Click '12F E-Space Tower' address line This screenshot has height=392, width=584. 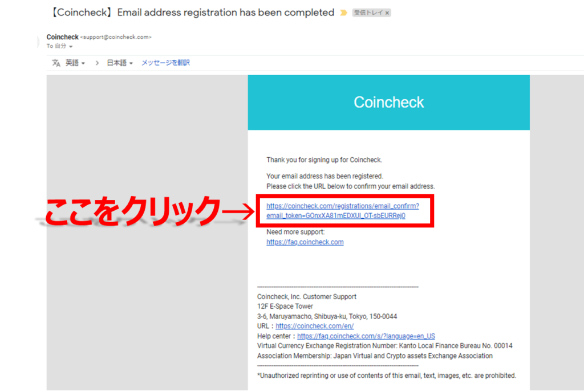point(285,307)
